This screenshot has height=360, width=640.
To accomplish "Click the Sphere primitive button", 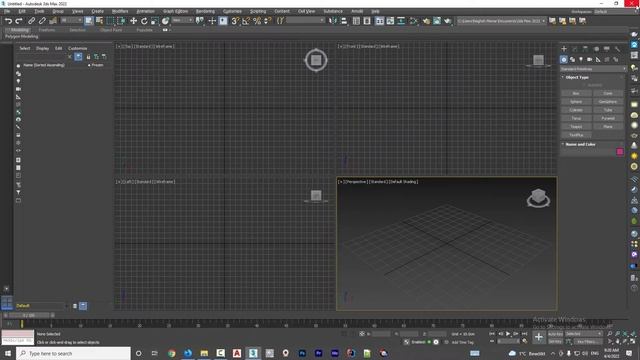I will tap(576, 102).
